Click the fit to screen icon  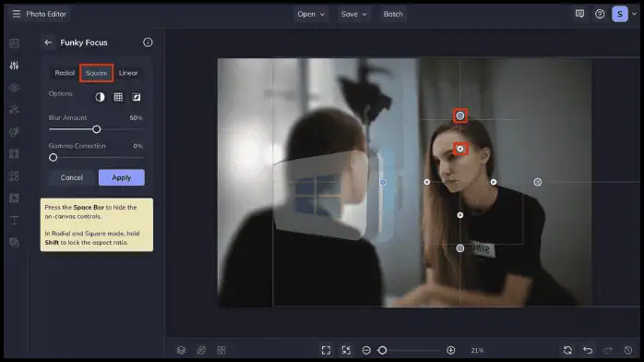(326, 350)
